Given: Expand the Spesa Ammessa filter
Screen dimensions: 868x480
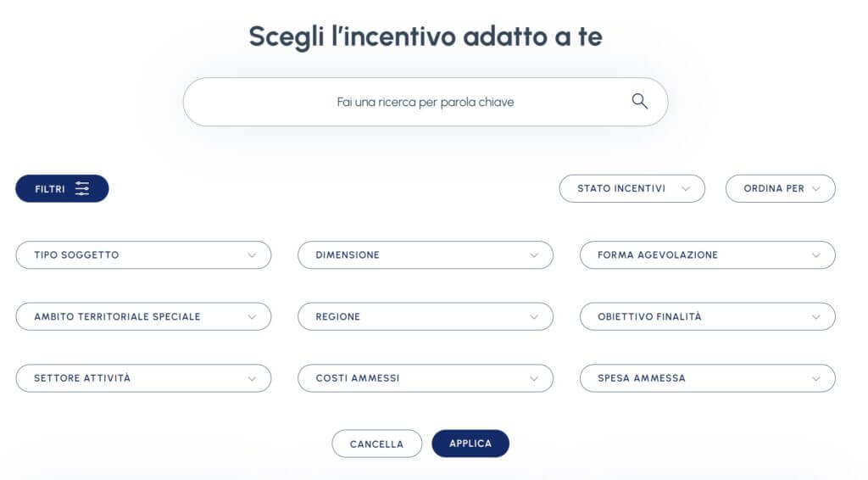Looking at the screenshot, I should click(x=707, y=378).
